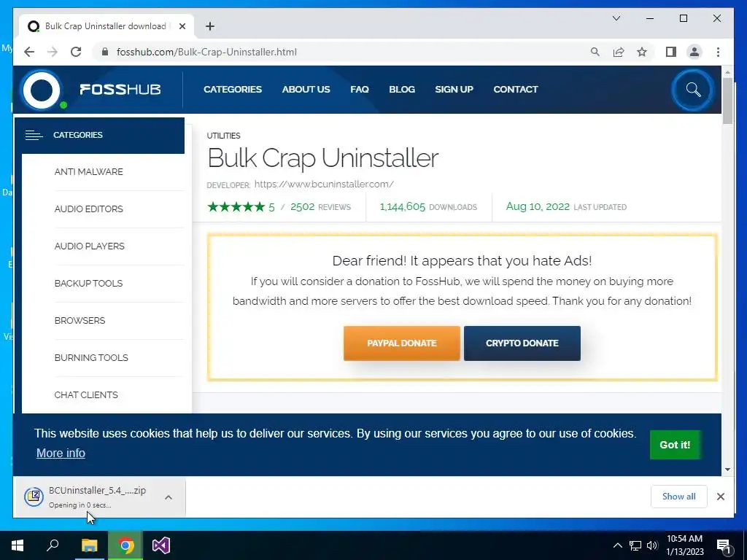The image size is (747, 560).
Task: Click the page vertical scrollbar thumb
Action: point(727,100)
